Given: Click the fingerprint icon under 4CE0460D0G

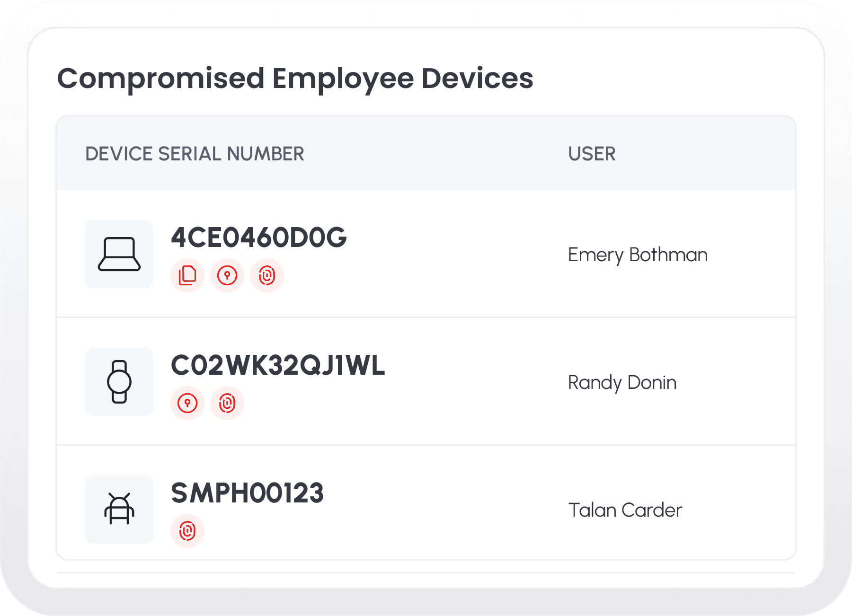Looking at the screenshot, I should [x=267, y=275].
